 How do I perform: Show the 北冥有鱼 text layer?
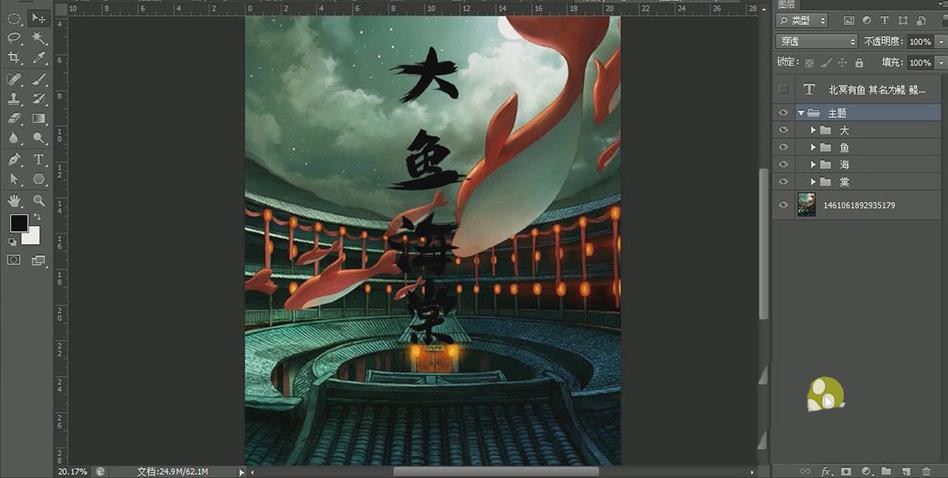click(x=784, y=89)
